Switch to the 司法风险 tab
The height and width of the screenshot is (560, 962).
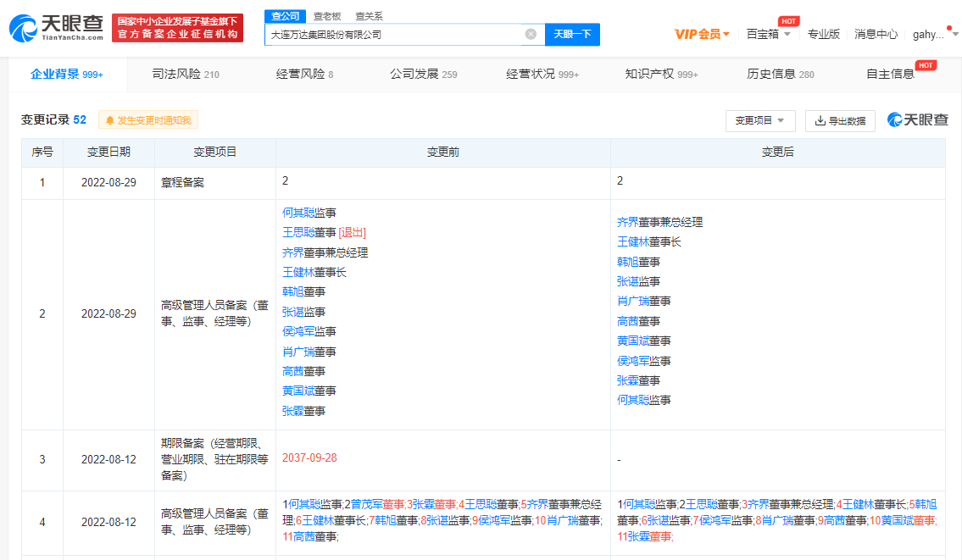[x=185, y=75]
